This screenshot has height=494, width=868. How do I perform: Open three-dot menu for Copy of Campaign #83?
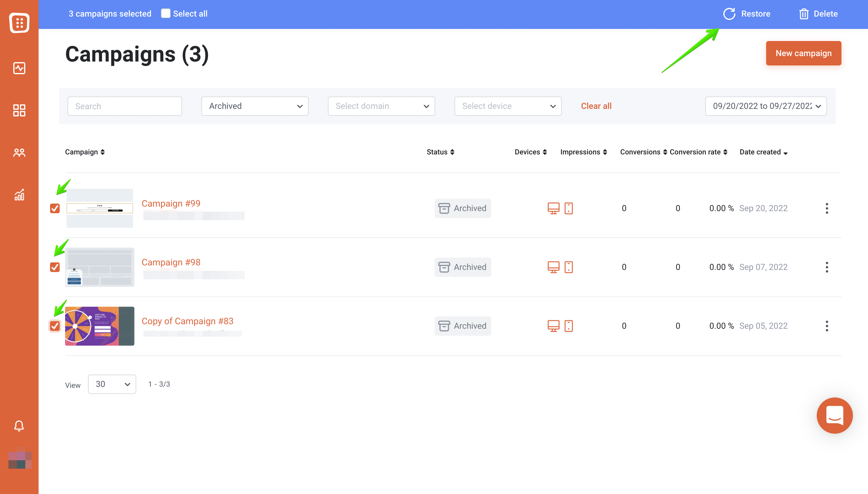click(x=827, y=326)
